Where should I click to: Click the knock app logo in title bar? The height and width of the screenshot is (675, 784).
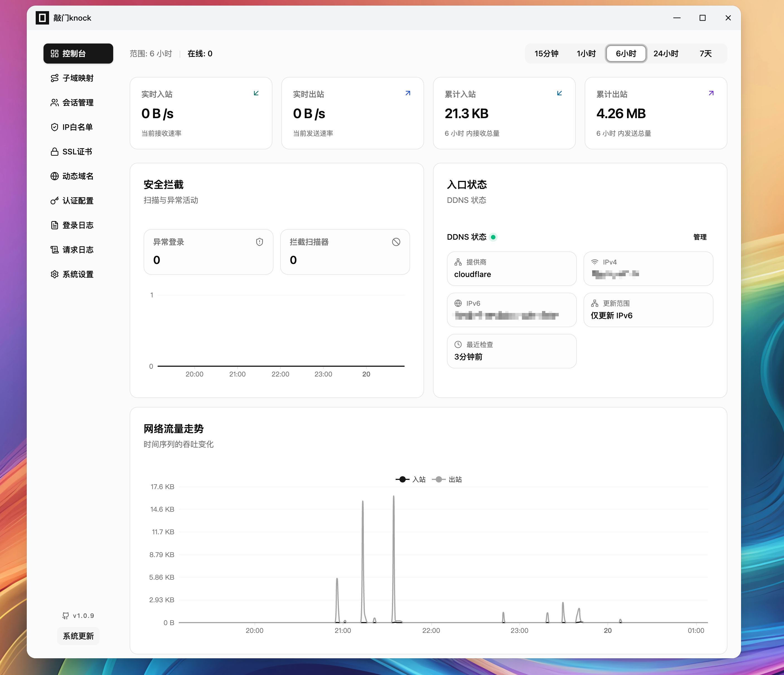[x=42, y=18]
